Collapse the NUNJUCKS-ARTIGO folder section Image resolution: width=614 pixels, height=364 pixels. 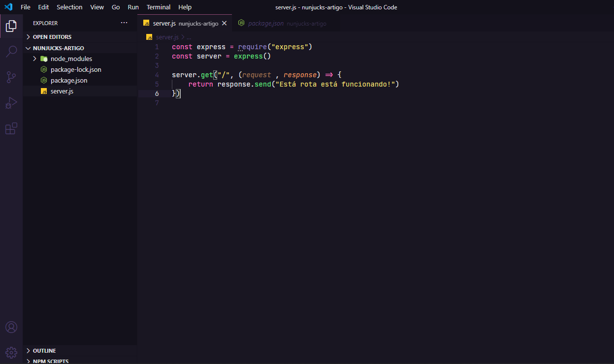pyautogui.click(x=28, y=48)
